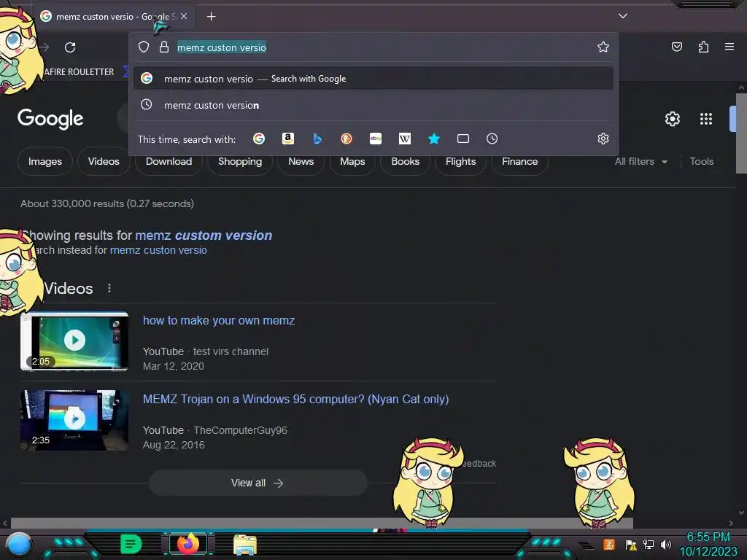Click the 'TheComputerGuy96' channel text
Viewport: 747px width, 560px height.
tap(240, 430)
